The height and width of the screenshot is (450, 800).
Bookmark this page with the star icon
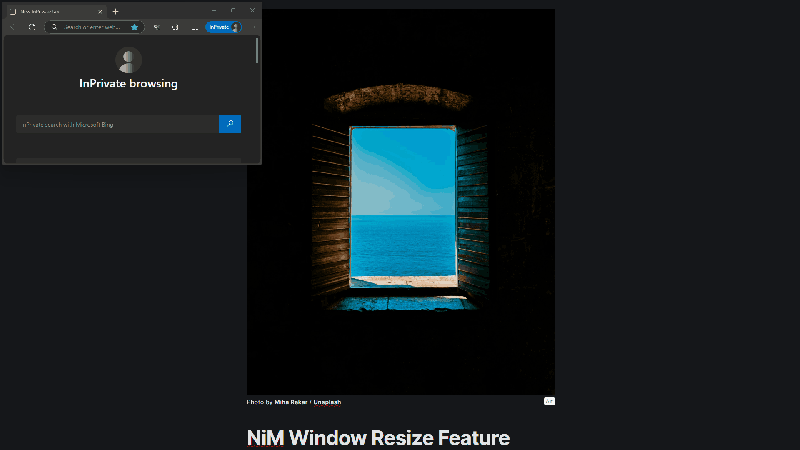tap(134, 27)
